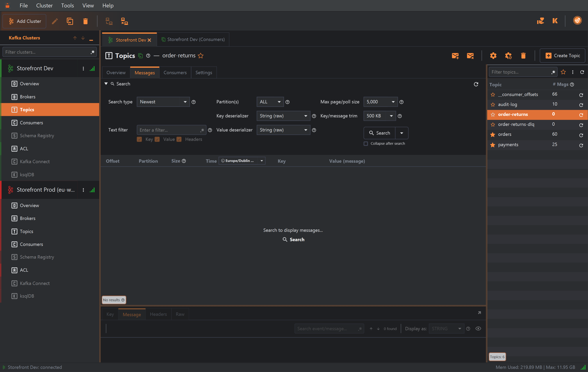Pop out message detail panel arrow

pyautogui.click(x=479, y=313)
